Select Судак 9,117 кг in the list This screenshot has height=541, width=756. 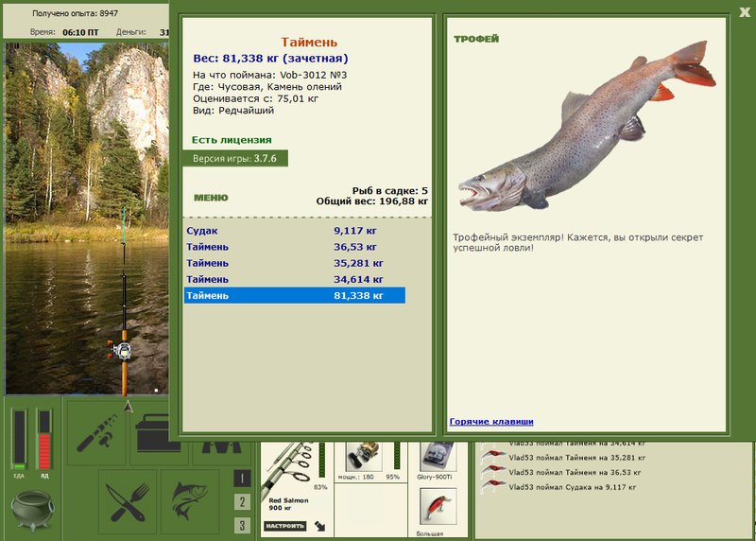[295, 231]
